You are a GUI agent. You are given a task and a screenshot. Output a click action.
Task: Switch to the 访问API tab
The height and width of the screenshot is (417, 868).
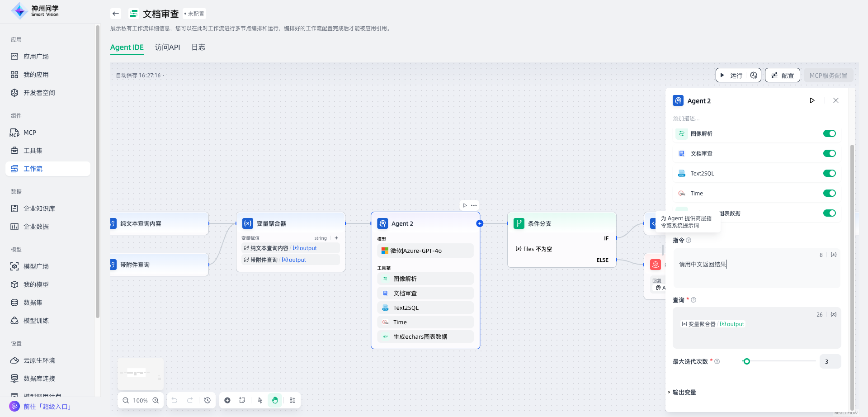pyautogui.click(x=167, y=47)
